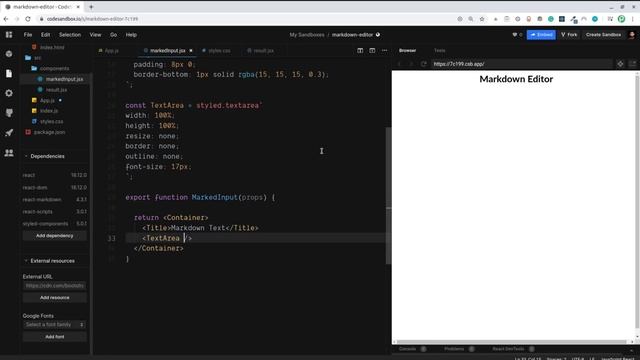Viewport: 640px width, 360px height.
Task: Open a new Chrome tab
Action: pyautogui.click(x=91, y=7)
